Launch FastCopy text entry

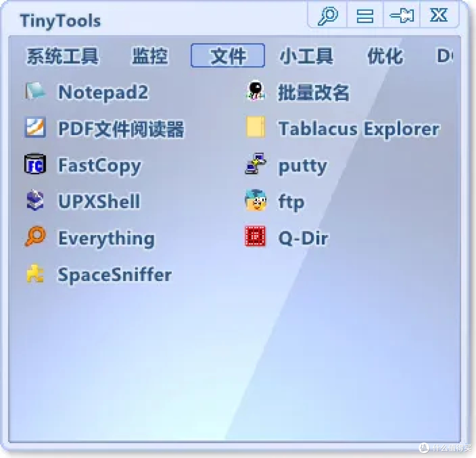coord(100,166)
